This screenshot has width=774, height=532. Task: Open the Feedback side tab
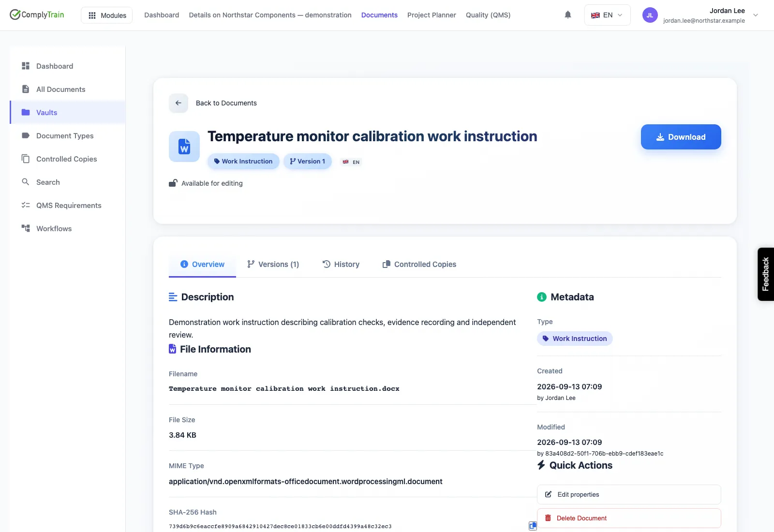(765, 274)
